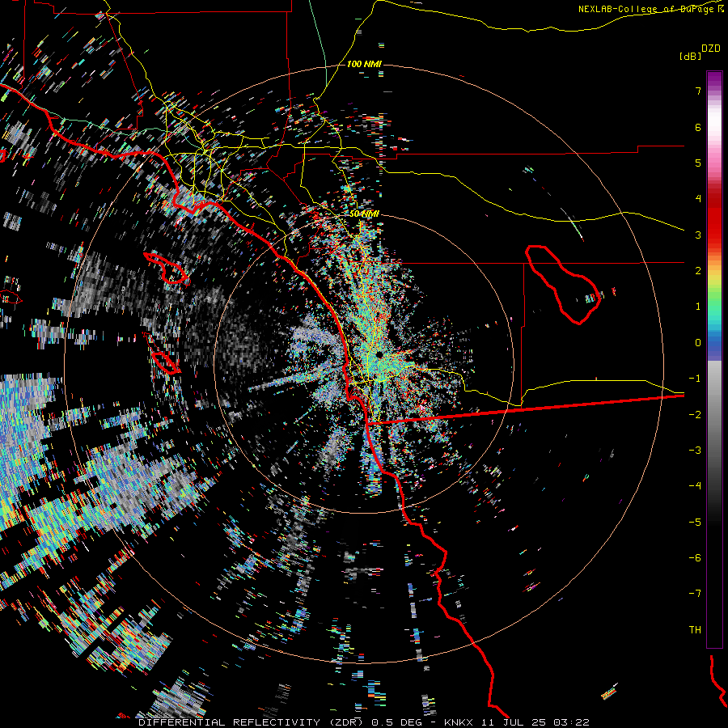Image resolution: width=728 pixels, height=728 pixels.
Task: Click the "-6" scale value
Action: (x=695, y=558)
